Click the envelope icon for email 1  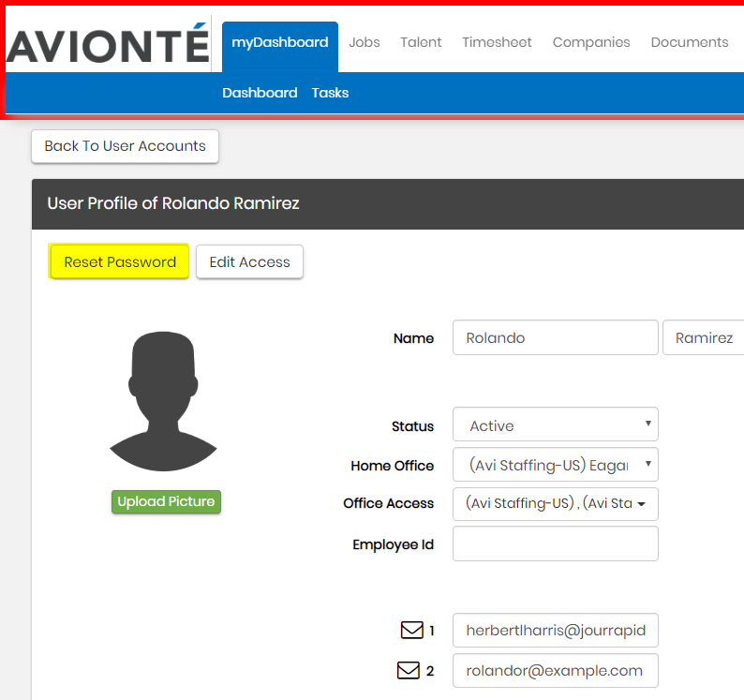(x=411, y=631)
